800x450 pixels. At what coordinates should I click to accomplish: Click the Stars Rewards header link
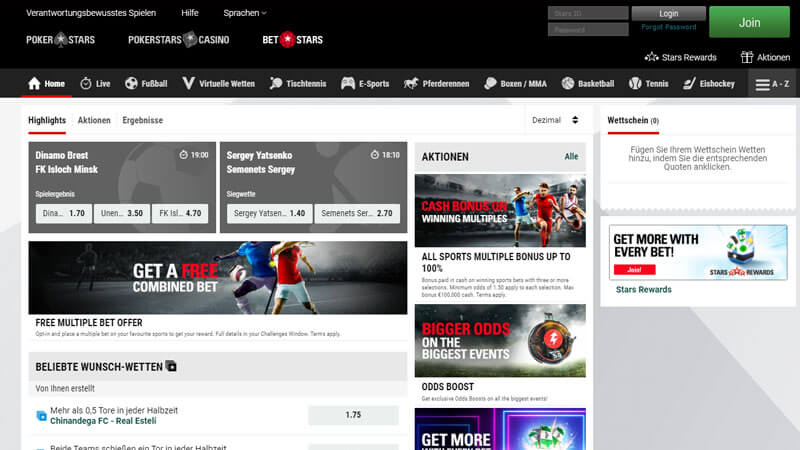(x=680, y=57)
